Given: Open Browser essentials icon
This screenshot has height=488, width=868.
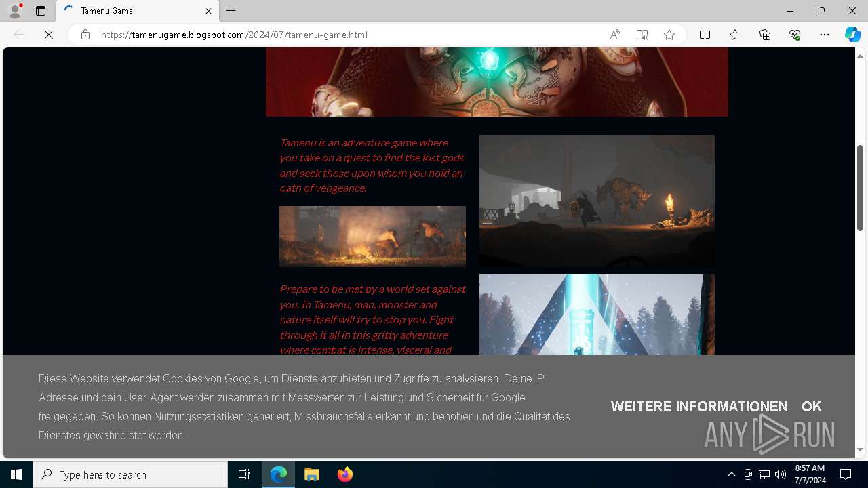Looking at the screenshot, I should 795,35.
